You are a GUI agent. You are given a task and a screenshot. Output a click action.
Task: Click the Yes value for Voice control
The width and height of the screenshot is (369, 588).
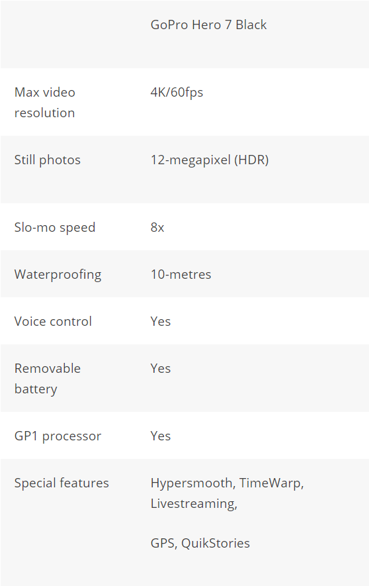pos(160,321)
